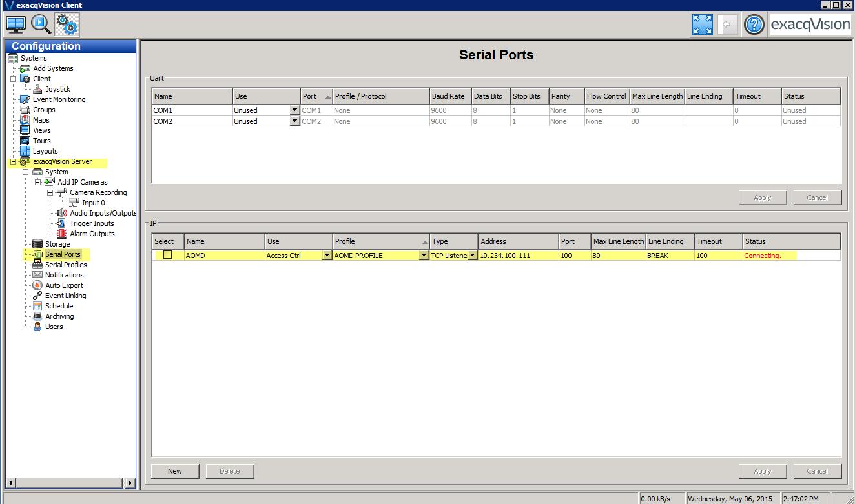The width and height of the screenshot is (855, 504).
Task: Click the Delete button
Action: coord(230,471)
